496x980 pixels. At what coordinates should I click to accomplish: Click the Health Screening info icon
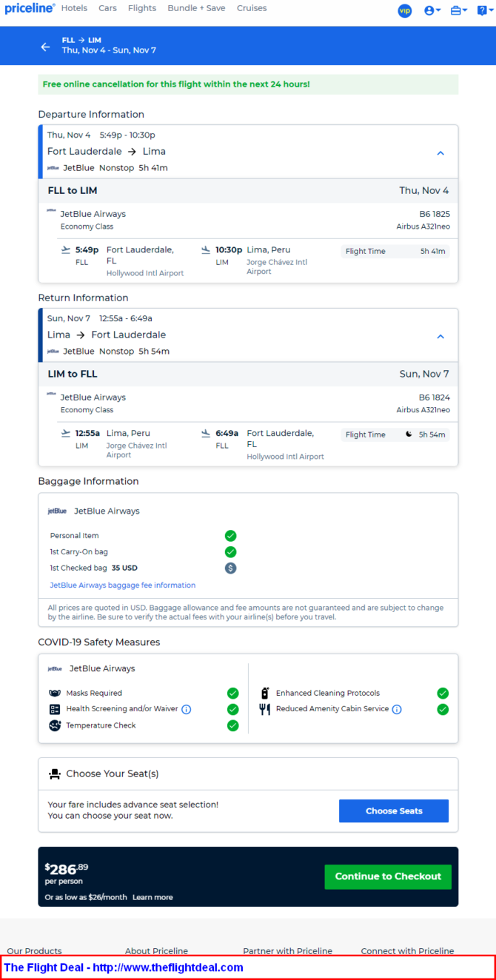coord(187,709)
